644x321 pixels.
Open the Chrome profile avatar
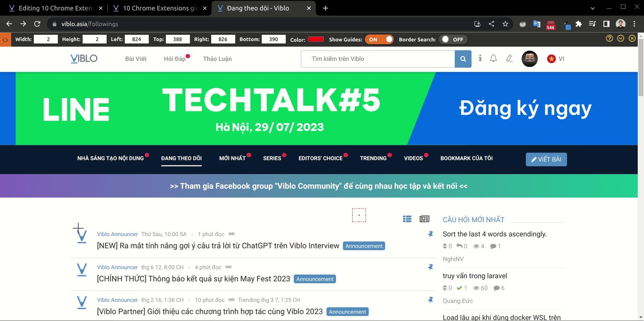[621, 24]
